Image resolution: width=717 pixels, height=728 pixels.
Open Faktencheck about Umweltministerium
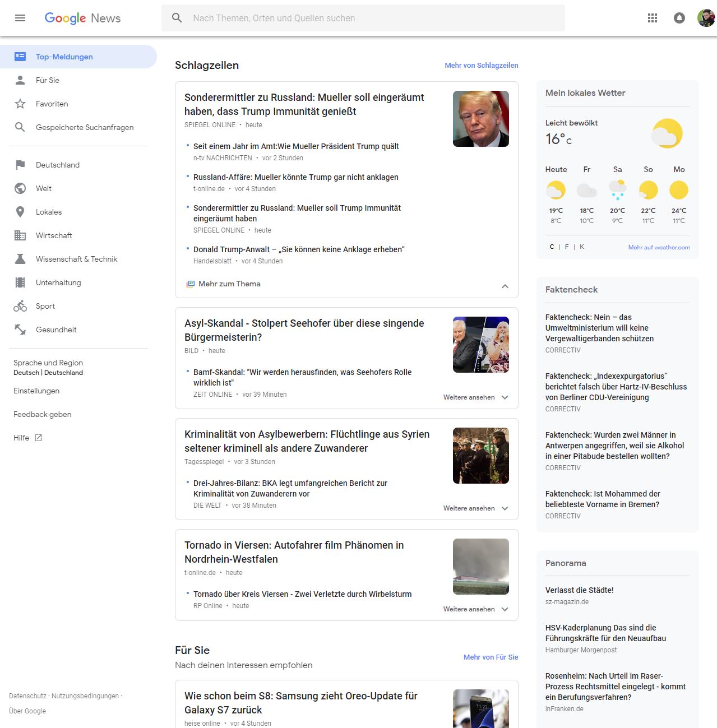(x=600, y=328)
